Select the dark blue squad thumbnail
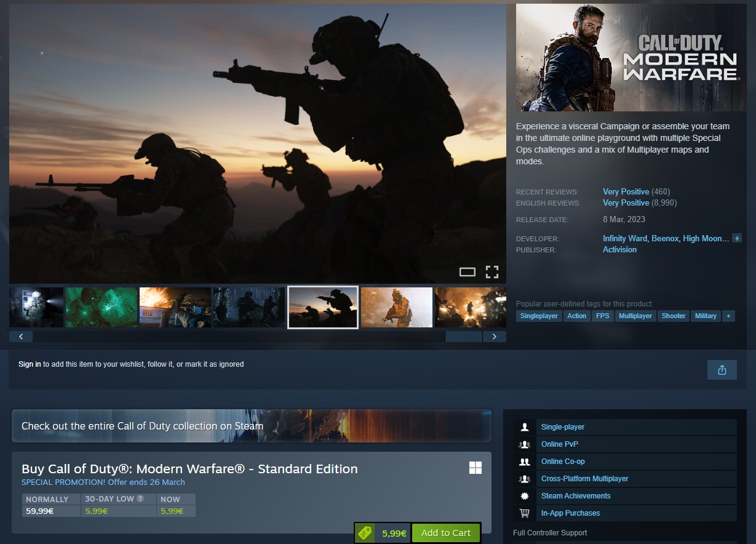 coord(249,307)
